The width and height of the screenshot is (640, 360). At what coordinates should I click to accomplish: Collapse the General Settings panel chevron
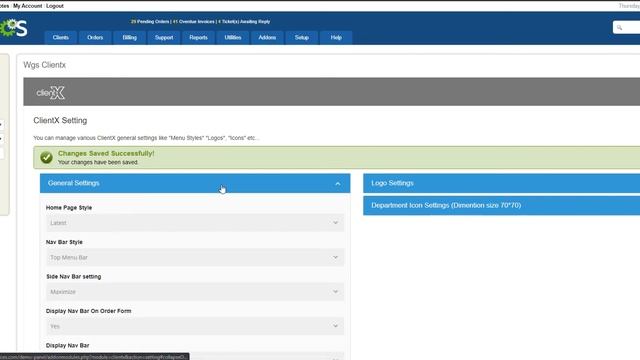pos(338,184)
